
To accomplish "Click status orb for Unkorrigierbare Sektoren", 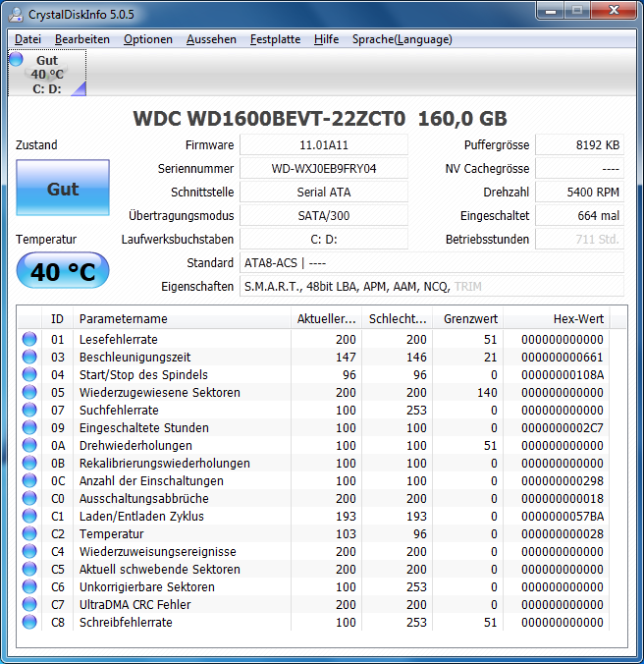I will click(29, 586).
